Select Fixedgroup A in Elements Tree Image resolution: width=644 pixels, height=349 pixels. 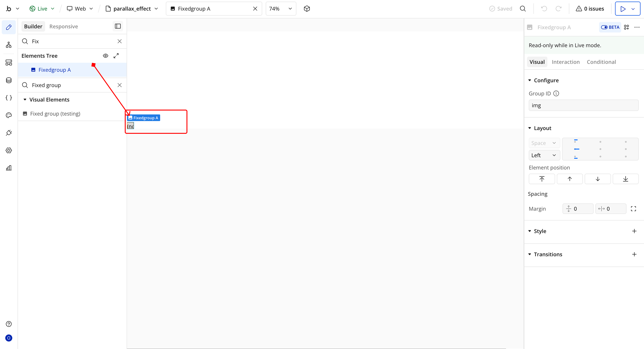pyautogui.click(x=55, y=70)
